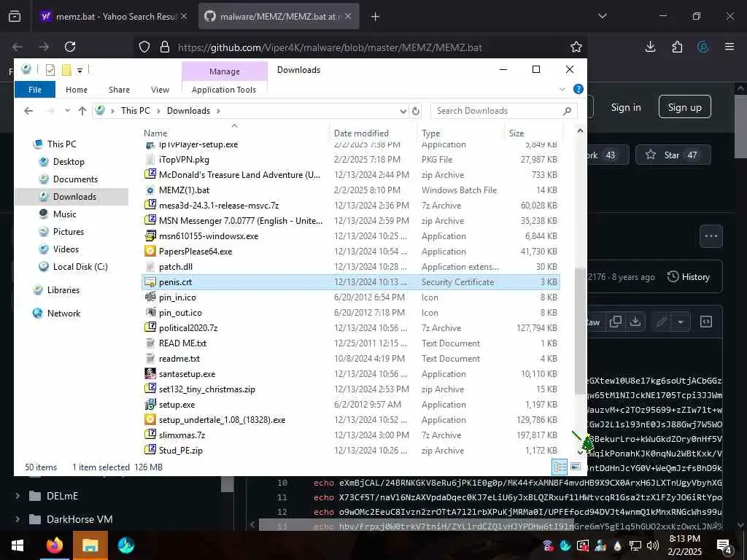Copy raw file icon on GitHub page
The image size is (747, 560).
[x=616, y=322]
